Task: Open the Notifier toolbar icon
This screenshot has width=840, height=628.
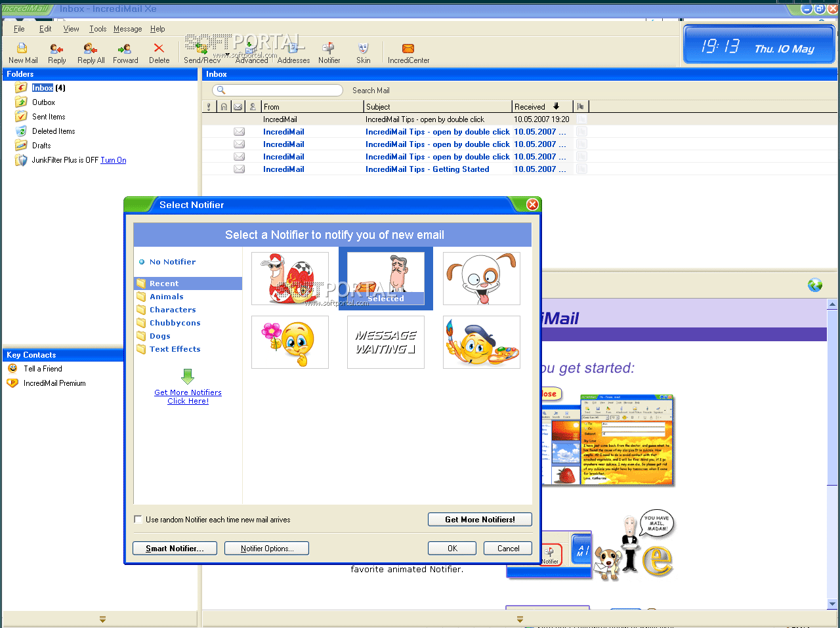Action: (x=329, y=53)
